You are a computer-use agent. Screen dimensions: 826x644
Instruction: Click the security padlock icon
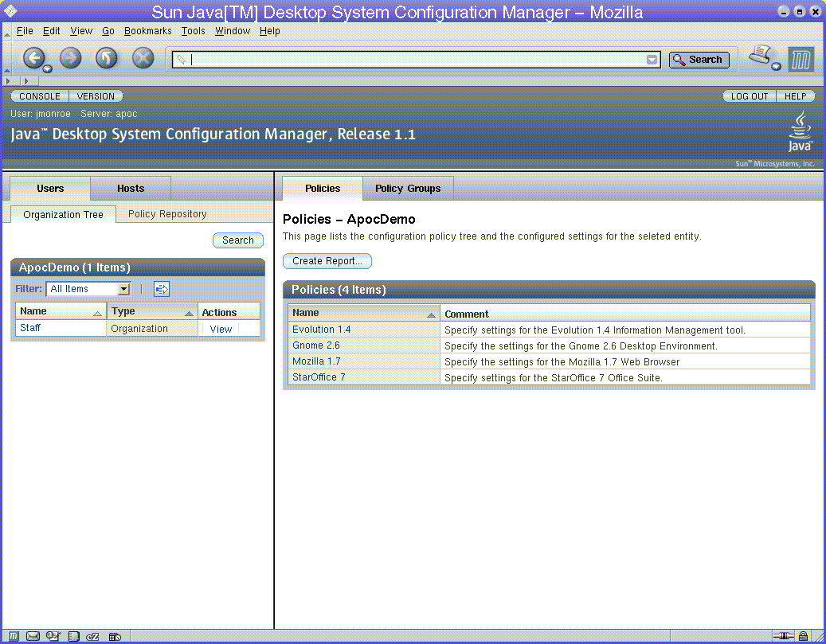pyautogui.click(x=803, y=636)
